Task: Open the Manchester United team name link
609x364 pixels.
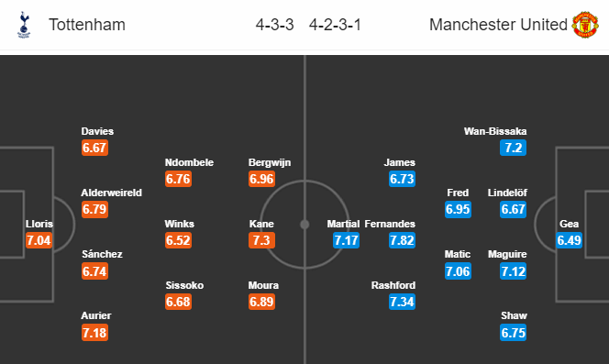Action: pos(498,25)
